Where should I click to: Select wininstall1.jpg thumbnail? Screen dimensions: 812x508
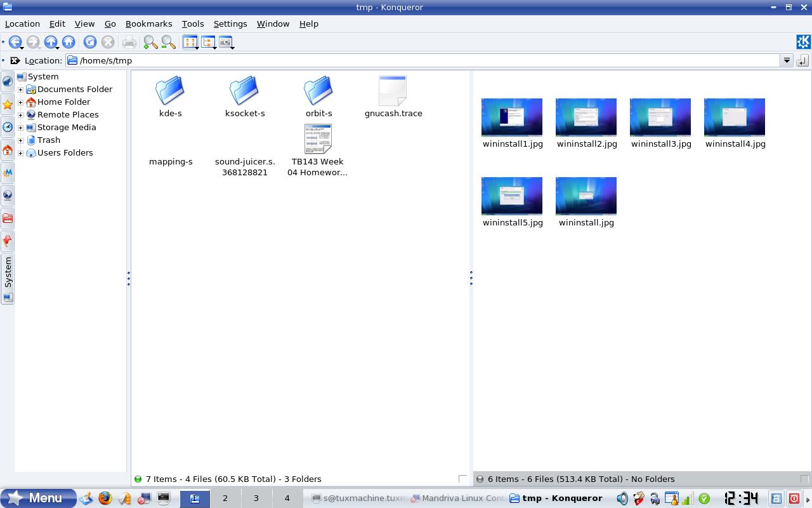(x=512, y=124)
